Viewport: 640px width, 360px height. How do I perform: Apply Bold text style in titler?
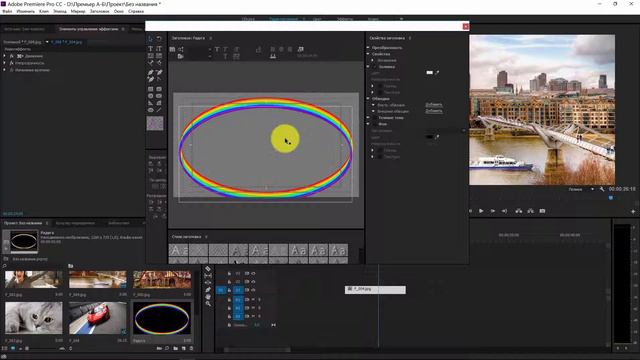click(x=217, y=49)
